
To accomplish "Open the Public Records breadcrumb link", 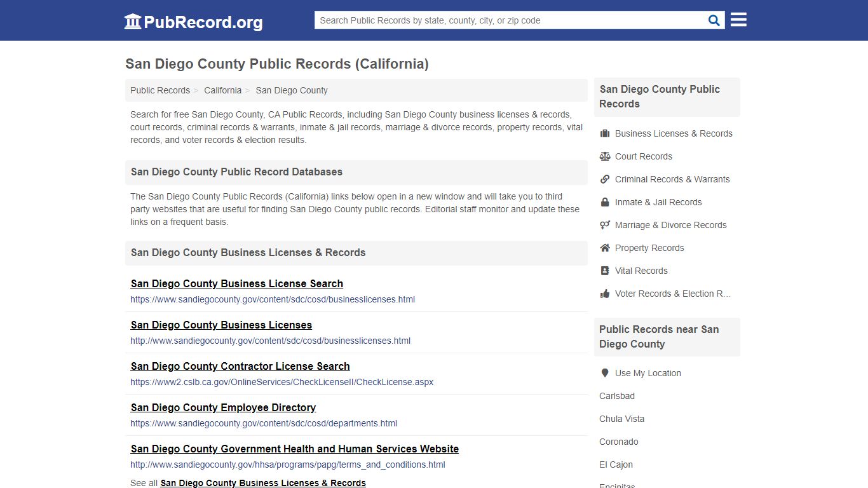I will click(160, 90).
